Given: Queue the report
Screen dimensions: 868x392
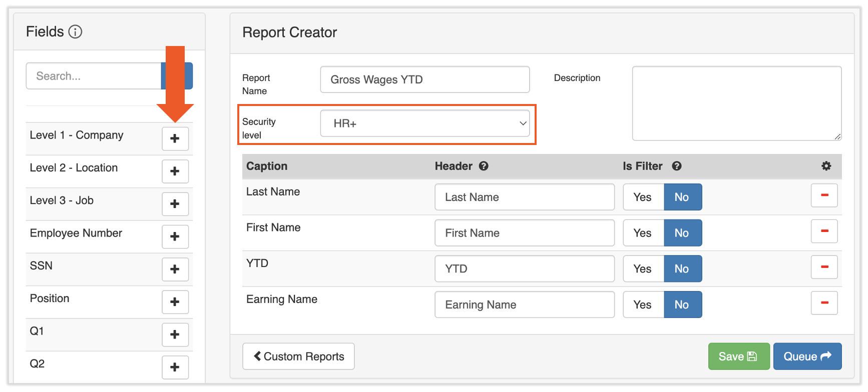Looking at the screenshot, I should coord(807,356).
